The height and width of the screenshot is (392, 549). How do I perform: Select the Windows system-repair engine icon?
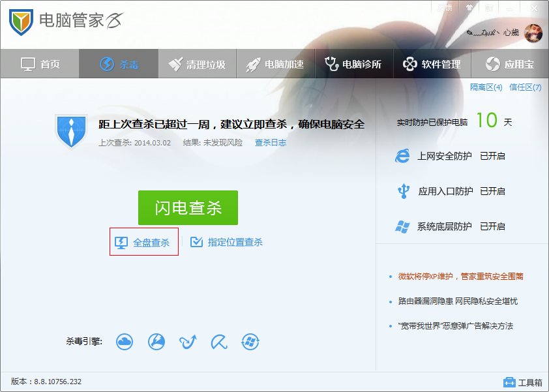click(x=250, y=341)
